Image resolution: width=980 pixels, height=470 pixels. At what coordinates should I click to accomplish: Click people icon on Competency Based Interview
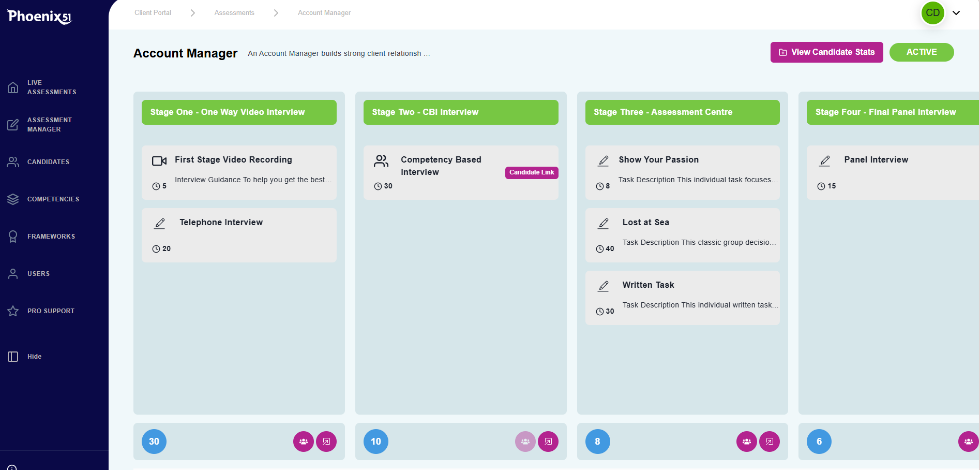(381, 161)
